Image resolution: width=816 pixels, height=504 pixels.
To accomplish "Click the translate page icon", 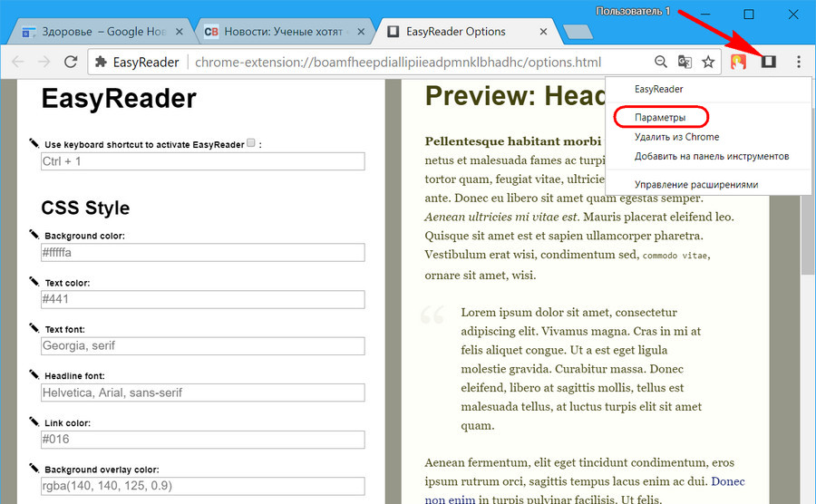I will (685, 62).
